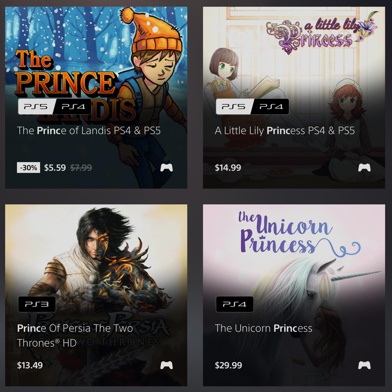Click PS4 badge on The Prince of Landis
Viewport: 392px width, 392px height.
[x=73, y=107]
